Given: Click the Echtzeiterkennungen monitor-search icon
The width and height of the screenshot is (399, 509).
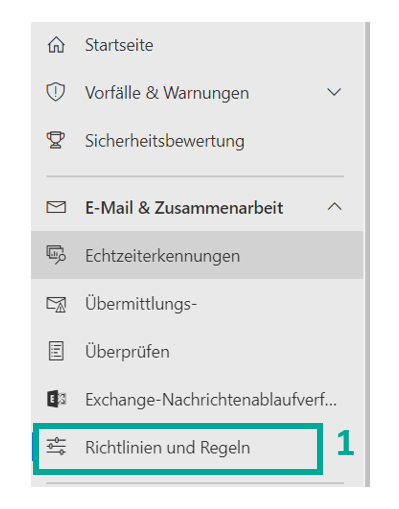Looking at the screenshot, I should 56,255.
